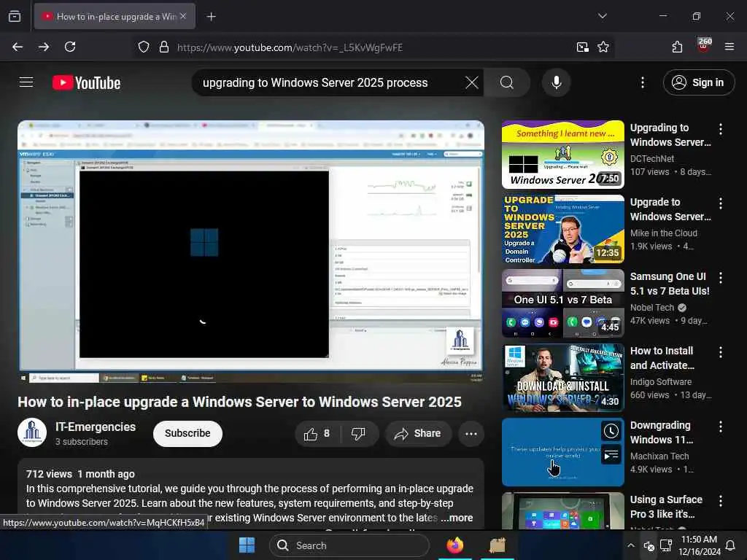Open Firefox application hamburger menu
The height and width of the screenshot is (560, 747).
coord(729,47)
